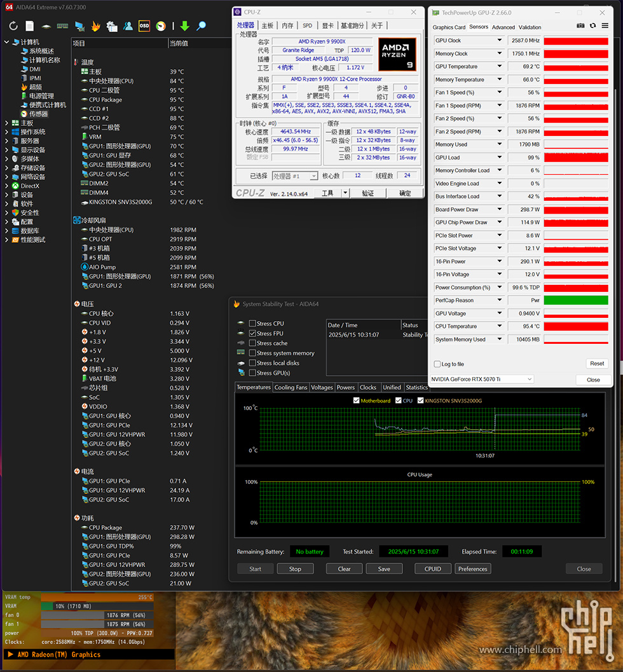Switch to the Advanced tab in GPU-Z
This screenshot has width=623, height=672.
503,27
